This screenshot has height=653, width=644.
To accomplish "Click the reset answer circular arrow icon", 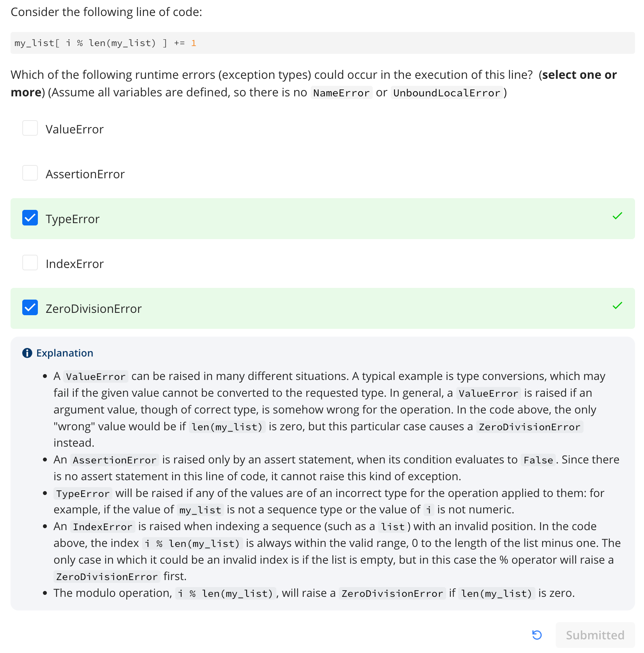I will click(537, 635).
